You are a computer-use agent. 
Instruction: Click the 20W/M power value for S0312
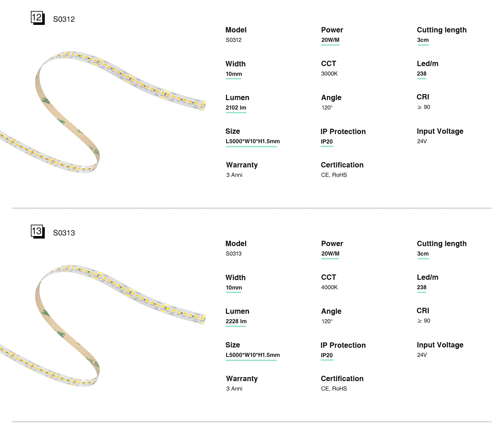(x=330, y=40)
